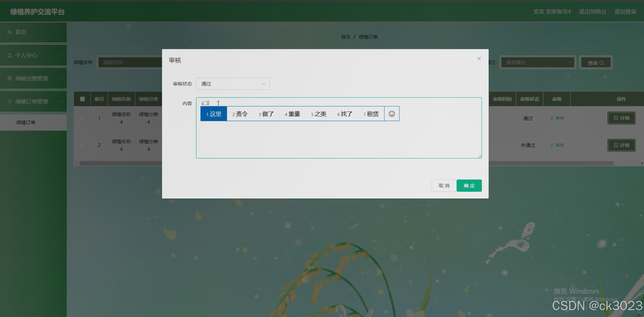Viewport: 644px width, 317px height.
Task: Toggle the select-all checkbox in table header
Action: coord(82,99)
